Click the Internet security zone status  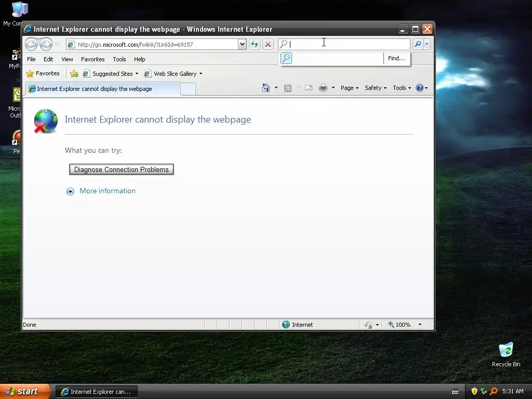[298, 325]
